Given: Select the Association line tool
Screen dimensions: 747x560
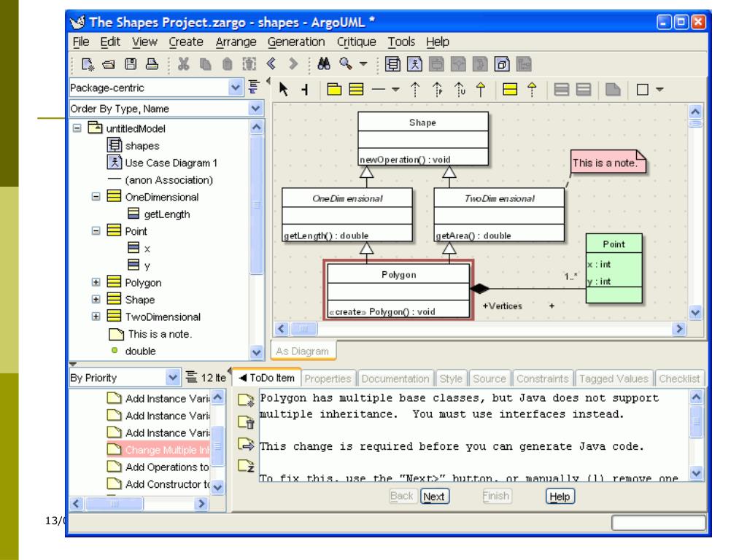Looking at the screenshot, I should coord(379,89).
